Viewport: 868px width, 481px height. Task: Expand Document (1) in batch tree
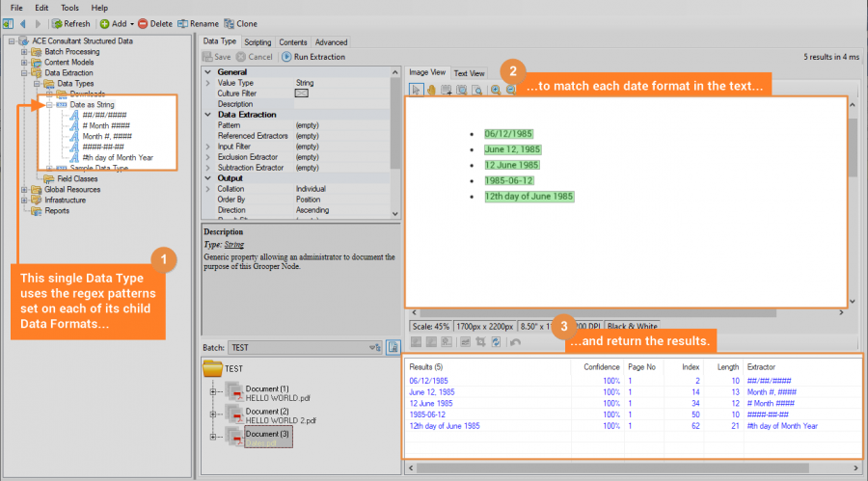[x=213, y=391]
